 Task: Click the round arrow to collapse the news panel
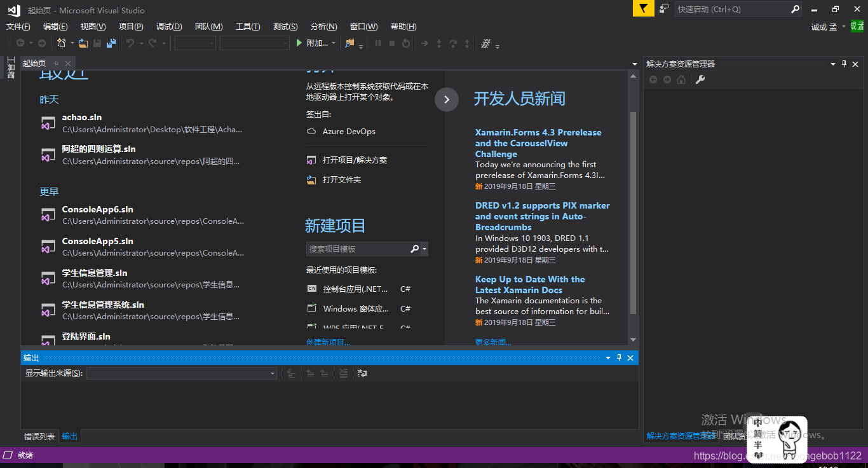point(447,99)
